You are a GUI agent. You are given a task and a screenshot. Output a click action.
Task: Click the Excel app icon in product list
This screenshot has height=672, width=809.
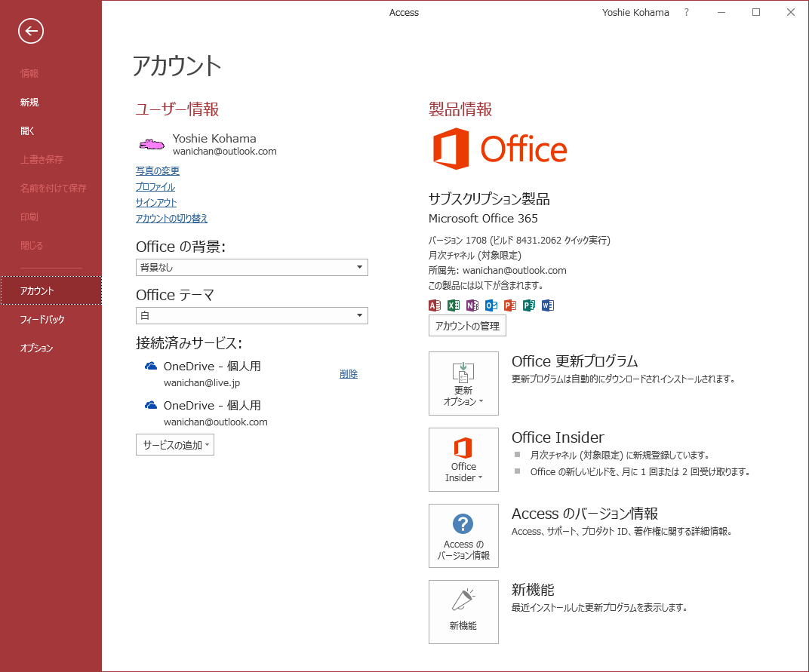[454, 305]
